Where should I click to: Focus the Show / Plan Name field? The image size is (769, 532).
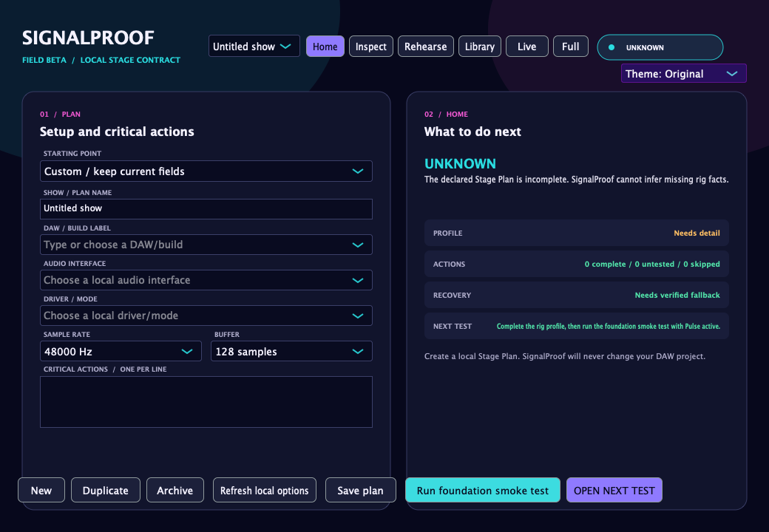(x=206, y=208)
